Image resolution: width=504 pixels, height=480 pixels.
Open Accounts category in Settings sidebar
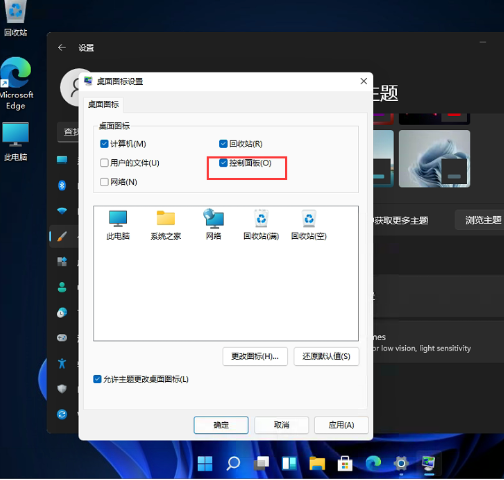62,287
